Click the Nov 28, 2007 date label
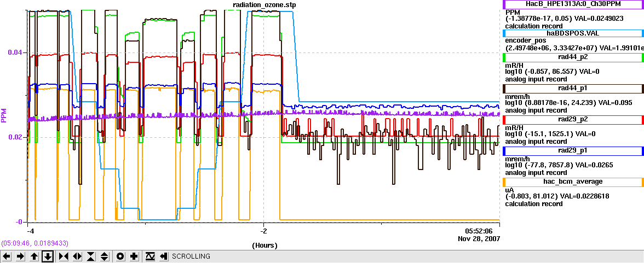This screenshot has height=263, width=644. click(x=480, y=238)
